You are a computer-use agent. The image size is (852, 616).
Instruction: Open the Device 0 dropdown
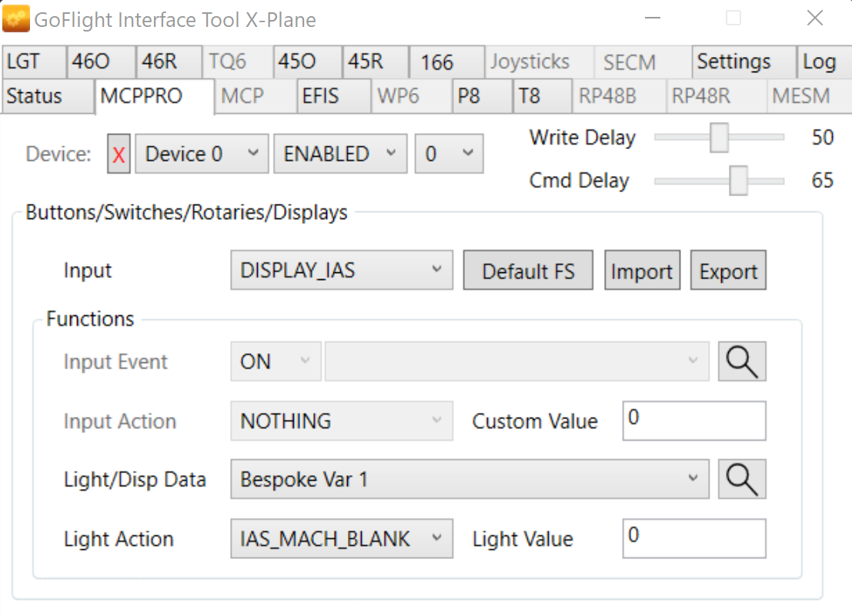tap(202, 154)
